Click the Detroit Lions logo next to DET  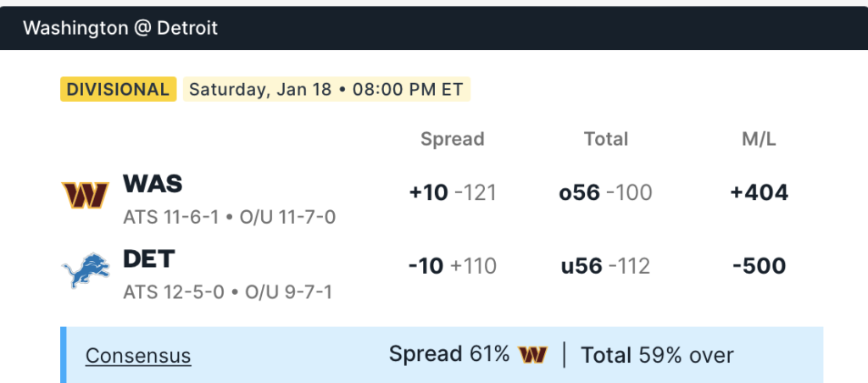tap(85, 269)
